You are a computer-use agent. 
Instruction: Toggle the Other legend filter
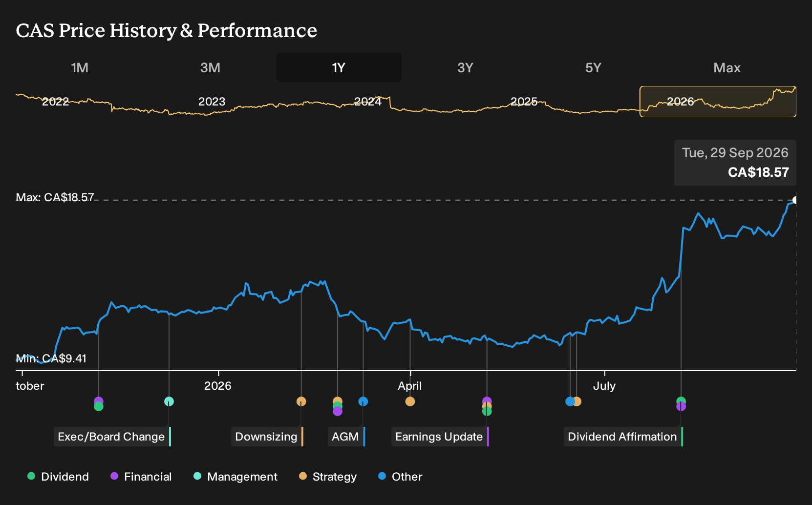(400, 477)
